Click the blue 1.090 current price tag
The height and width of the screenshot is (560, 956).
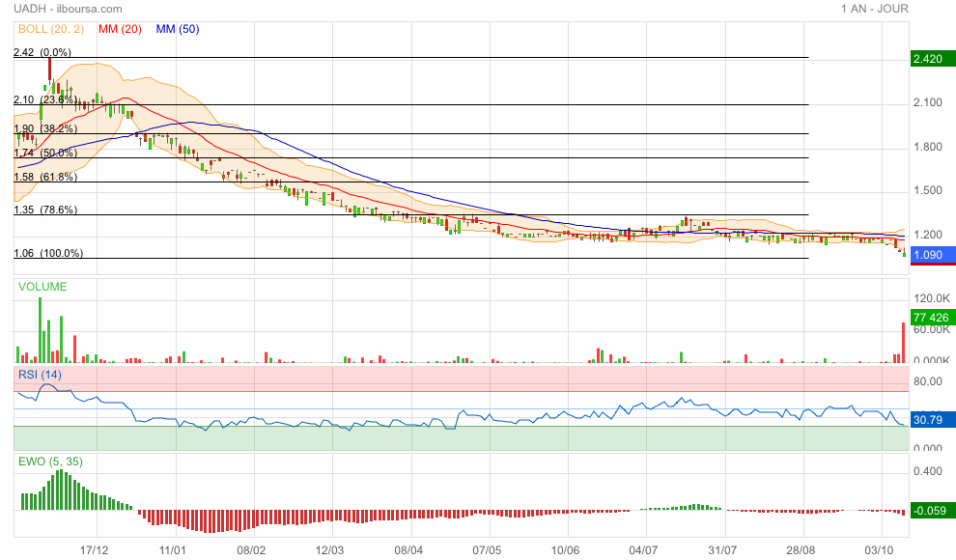coord(932,255)
